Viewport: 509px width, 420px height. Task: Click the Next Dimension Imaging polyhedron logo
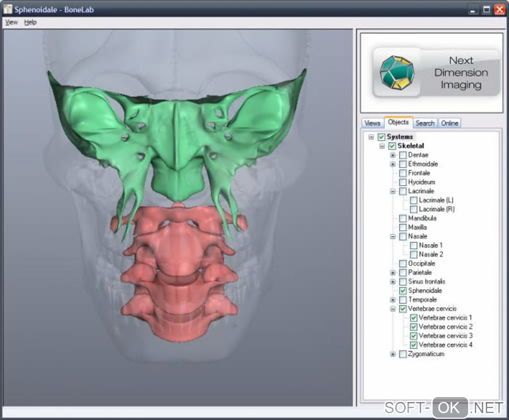tap(397, 72)
